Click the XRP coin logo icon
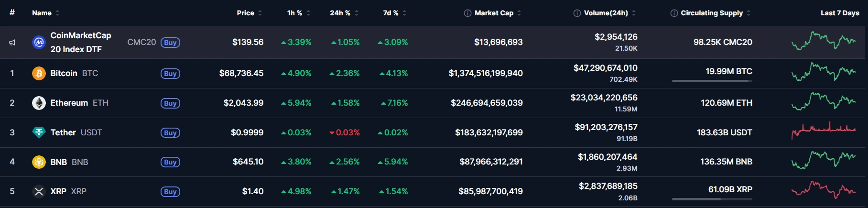Image resolution: width=868 pixels, height=208 pixels. 39,191
